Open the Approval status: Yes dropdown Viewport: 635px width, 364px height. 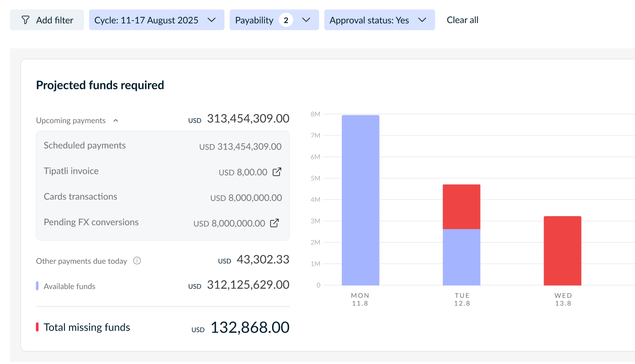click(379, 20)
